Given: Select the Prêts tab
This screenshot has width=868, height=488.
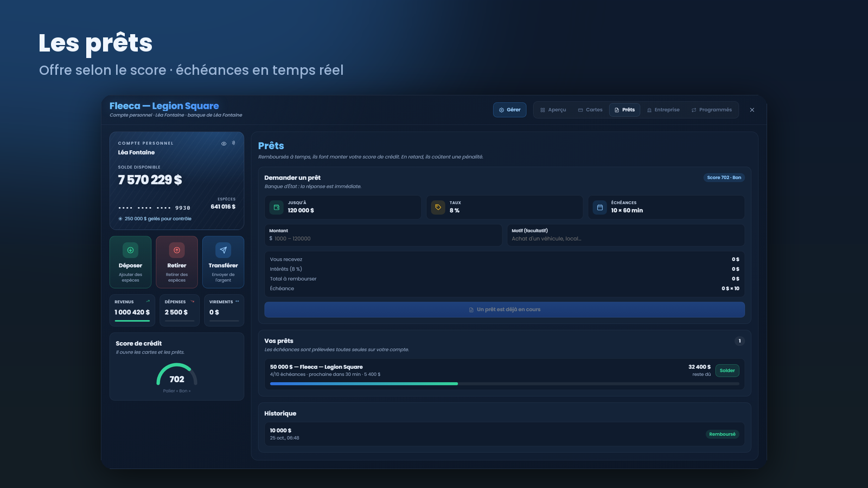Looking at the screenshot, I should coord(624,110).
